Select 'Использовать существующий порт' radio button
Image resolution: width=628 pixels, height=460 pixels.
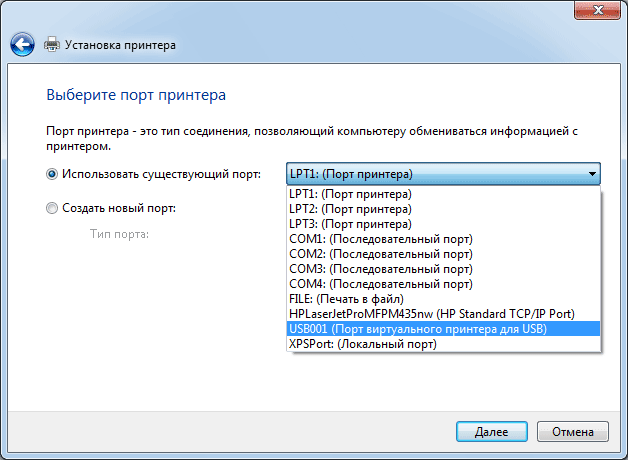pyautogui.click(x=52, y=174)
